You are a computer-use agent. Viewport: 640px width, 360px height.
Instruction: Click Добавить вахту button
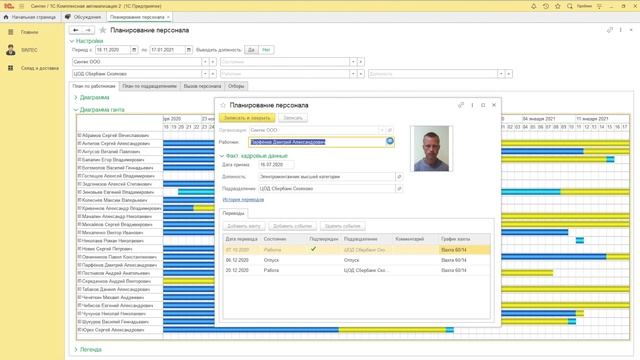(x=244, y=226)
